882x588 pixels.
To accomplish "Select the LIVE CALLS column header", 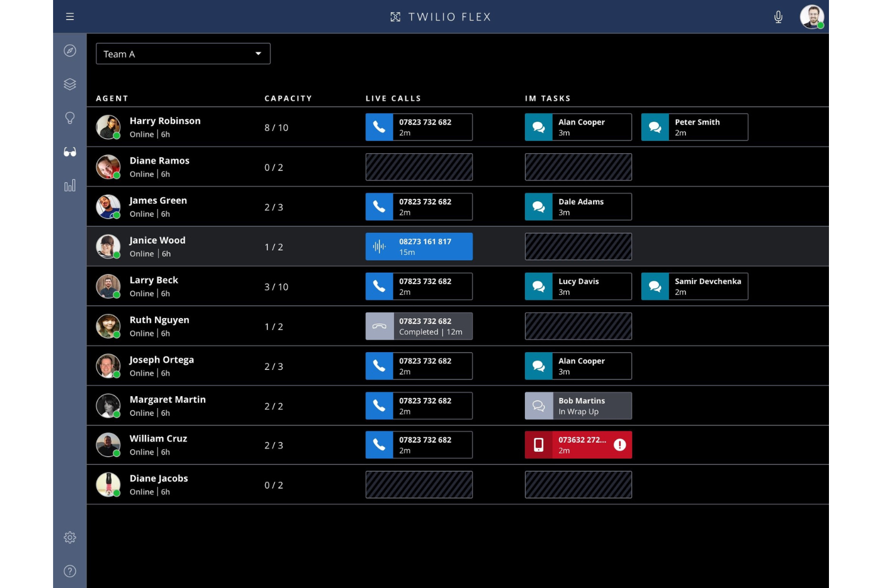I will [x=393, y=98].
